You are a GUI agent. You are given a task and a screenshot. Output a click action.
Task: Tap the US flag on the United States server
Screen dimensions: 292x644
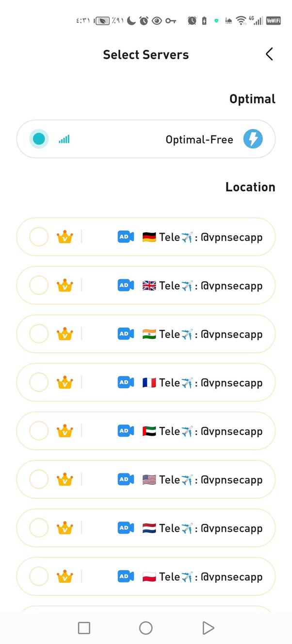pyautogui.click(x=149, y=479)
